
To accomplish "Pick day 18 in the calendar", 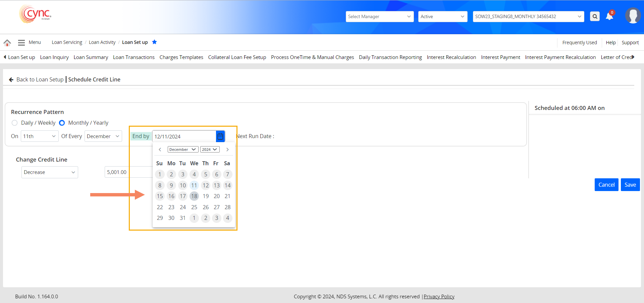I will 194,196.
